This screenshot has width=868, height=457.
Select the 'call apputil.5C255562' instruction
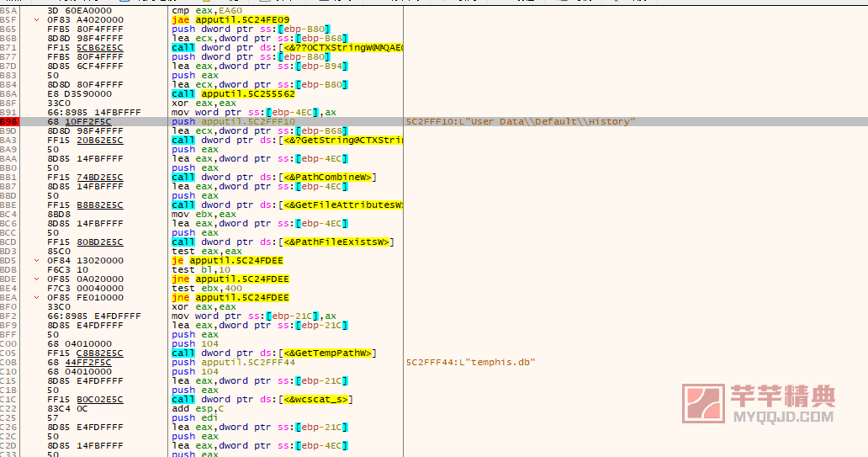pos(233,94)
